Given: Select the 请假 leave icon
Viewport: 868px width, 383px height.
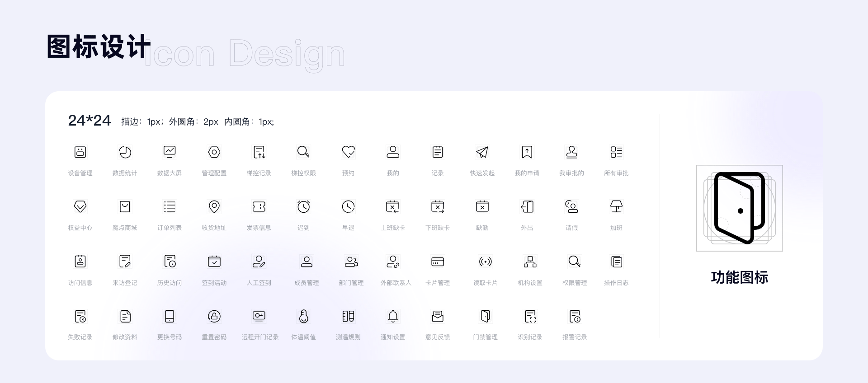Looking at the screenshot, I should 572,207.
